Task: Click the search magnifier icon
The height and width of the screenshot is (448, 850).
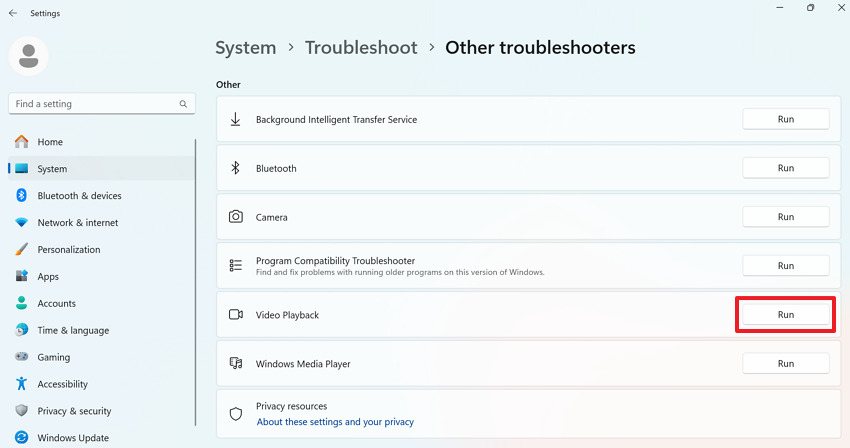Action: [x=183, y=104]
